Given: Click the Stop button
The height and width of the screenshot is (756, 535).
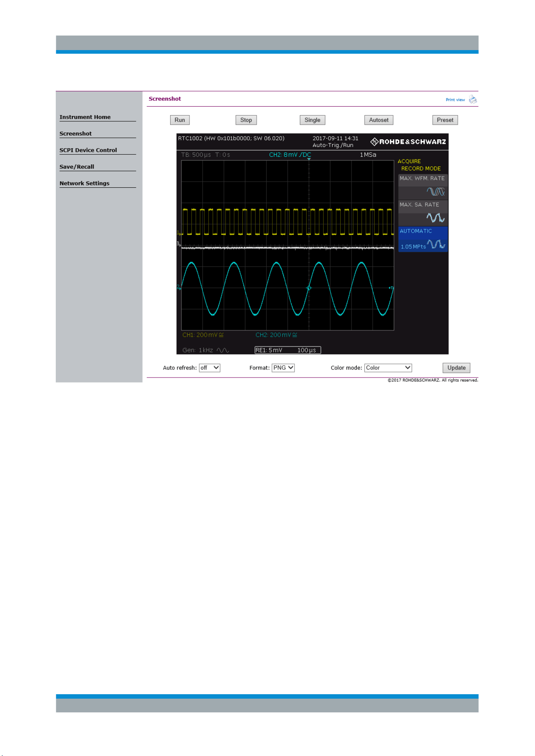Looking at the screenshot, I should (x=246, y=120).
